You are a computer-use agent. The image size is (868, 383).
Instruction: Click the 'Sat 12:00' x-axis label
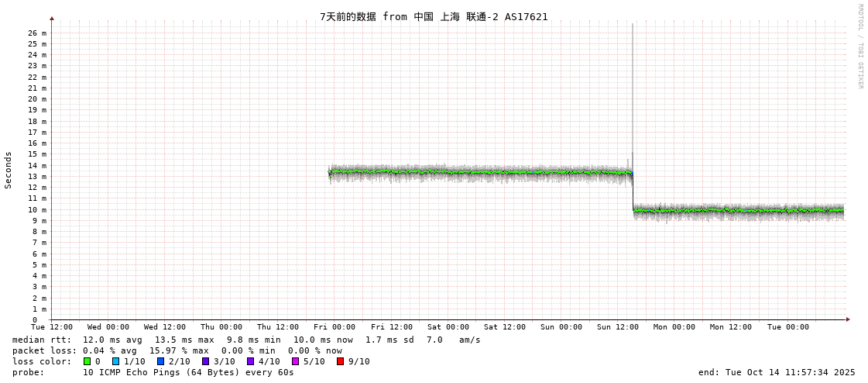[x=505, y=327]
